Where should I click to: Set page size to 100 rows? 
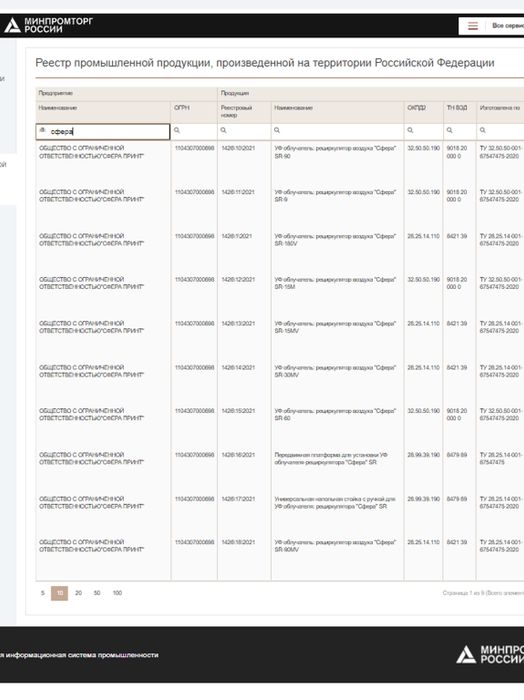pos(117,593)
